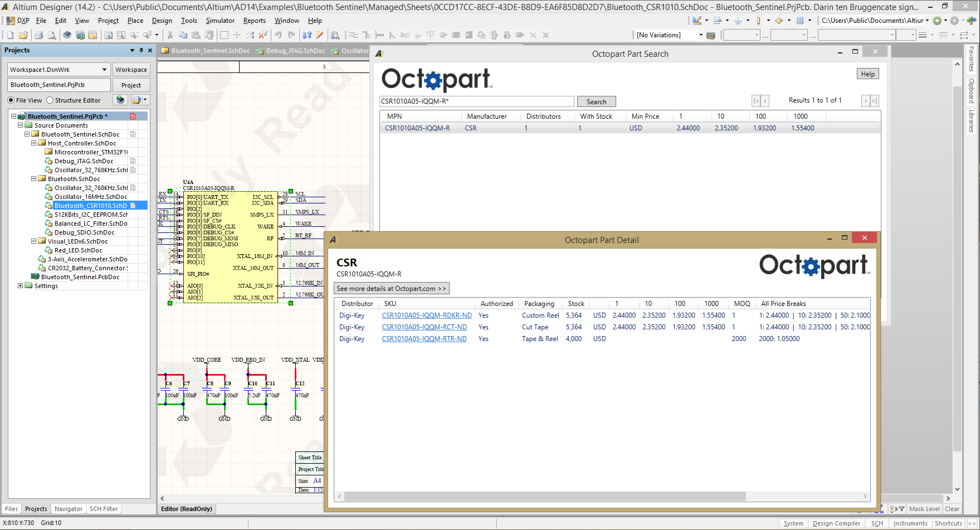Image resolution: width=980 pixels, height=530 pixels.
Task: Open the Reports menu
Action: (254, 21)
